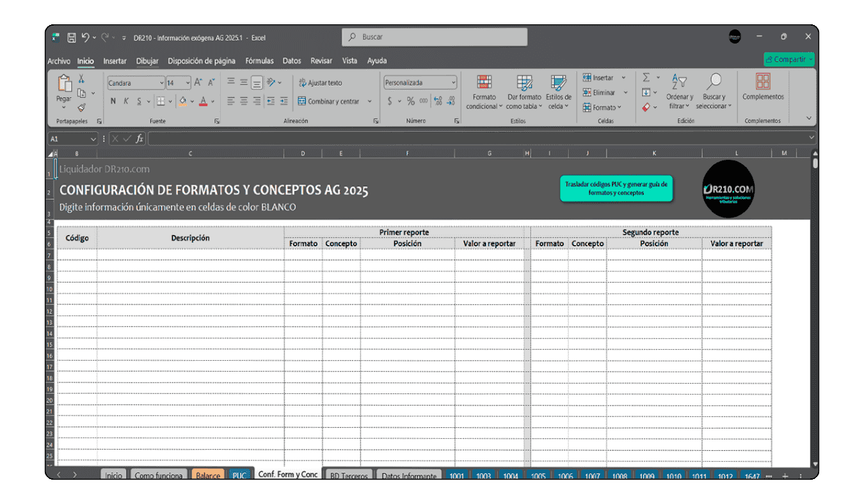Switch to the Fórmulas ribbon tab

pos(259,61)
